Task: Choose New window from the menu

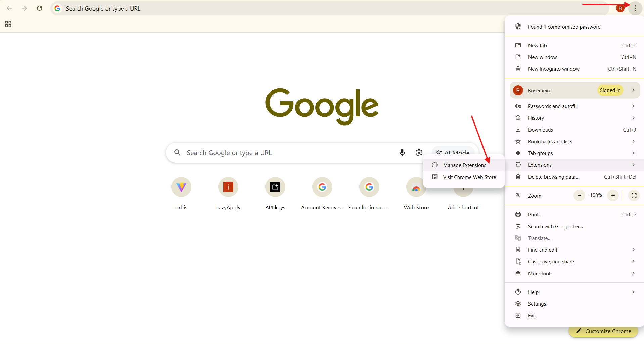Action: 575,57
